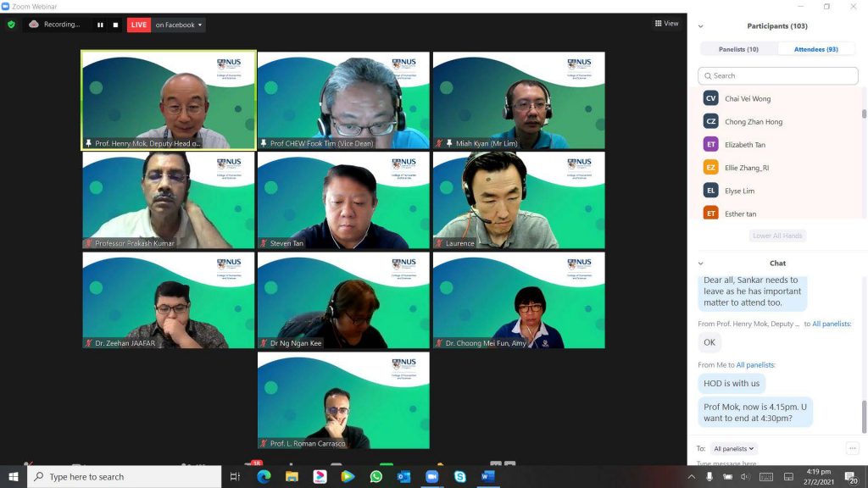The image size is (868, 488).
Task: Click the participant Search field
Action: tap(778, 75)
